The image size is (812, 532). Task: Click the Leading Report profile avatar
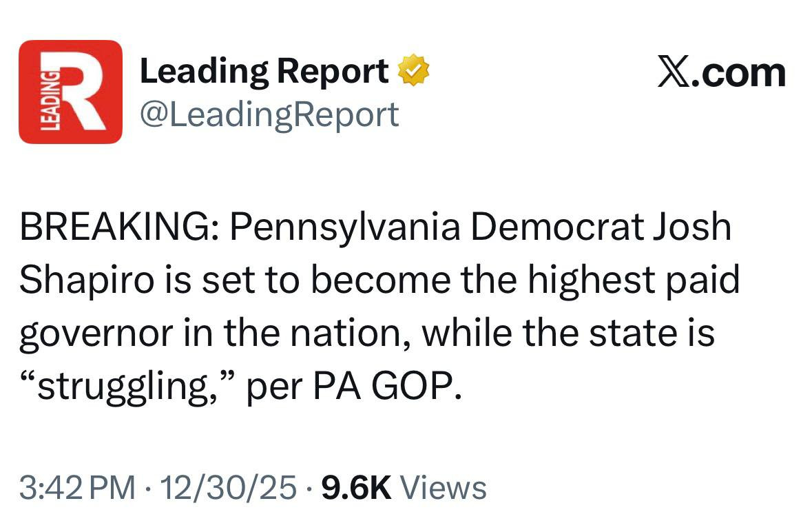[x=70, y=92]
